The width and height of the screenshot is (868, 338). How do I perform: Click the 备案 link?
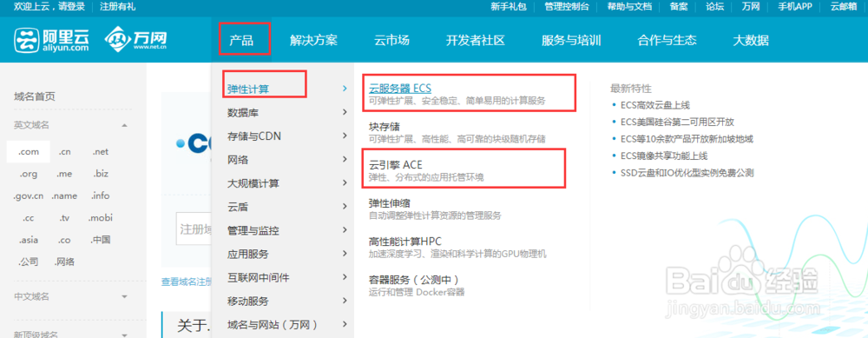[679, 7]
